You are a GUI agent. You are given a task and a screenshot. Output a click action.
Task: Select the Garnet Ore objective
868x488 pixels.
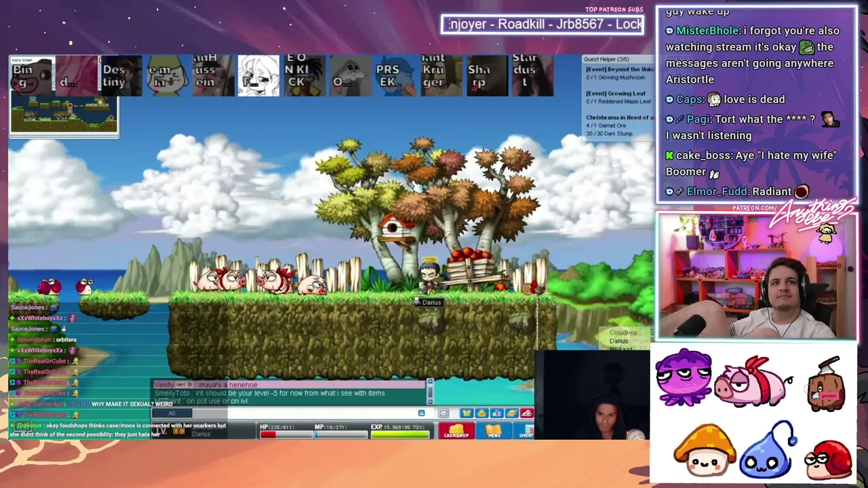pos(606,126)
